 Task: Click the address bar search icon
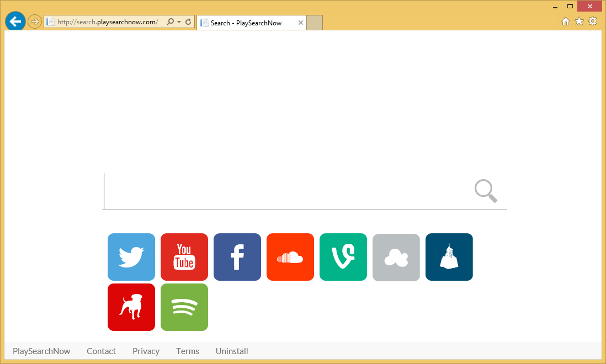(x=170, y=22)
